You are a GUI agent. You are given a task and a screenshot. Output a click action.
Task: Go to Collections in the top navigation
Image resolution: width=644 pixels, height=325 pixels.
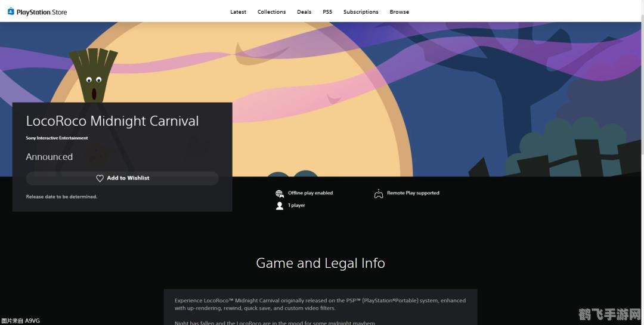[271, 12]
